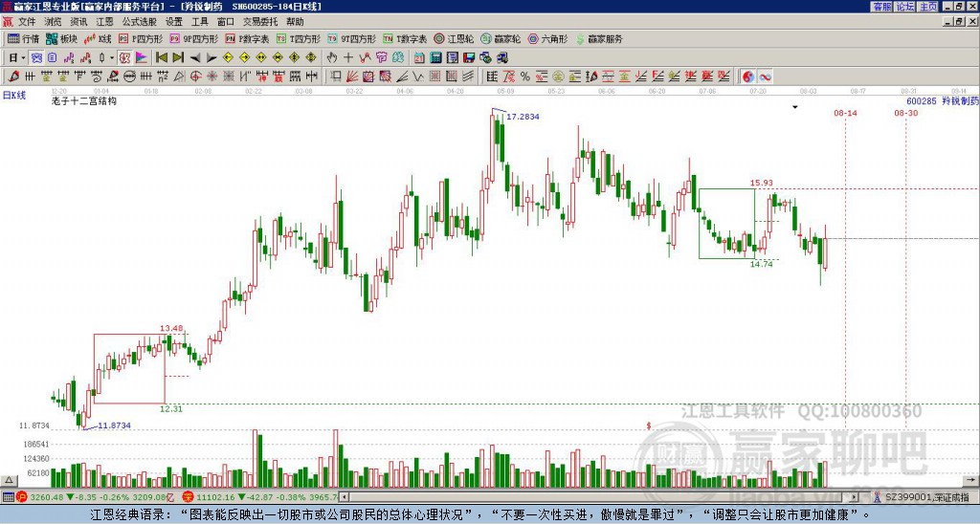980x524 pixels.
Task: Click the 日K线 label
Action: pyautogui.click(x=13, y=96)
